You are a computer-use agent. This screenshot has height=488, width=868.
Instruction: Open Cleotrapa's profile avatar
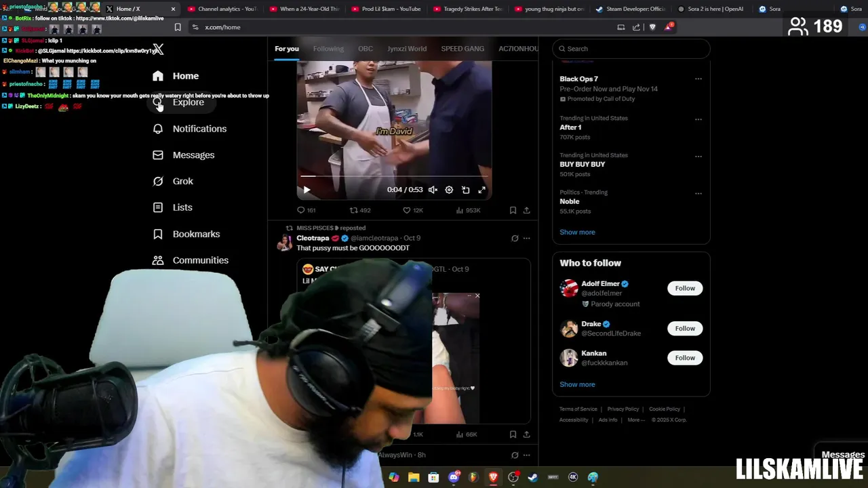284,243
